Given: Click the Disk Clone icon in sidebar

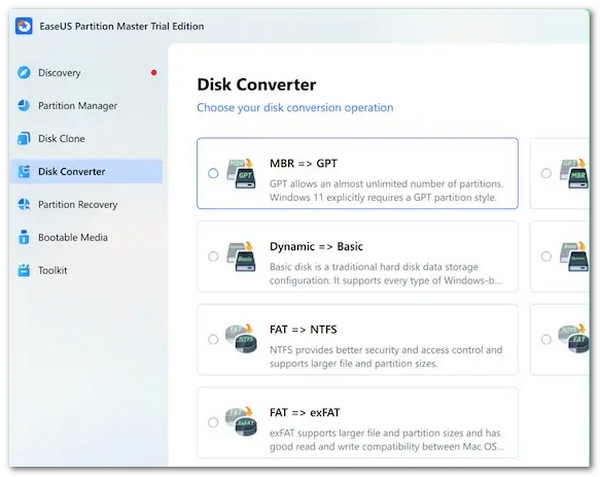Looking at the screenshot, I should click(x=23, y=139).
